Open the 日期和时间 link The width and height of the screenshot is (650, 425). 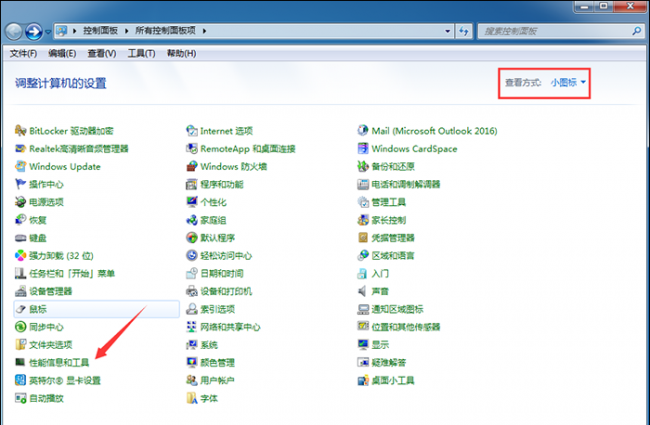click(222, 274)
